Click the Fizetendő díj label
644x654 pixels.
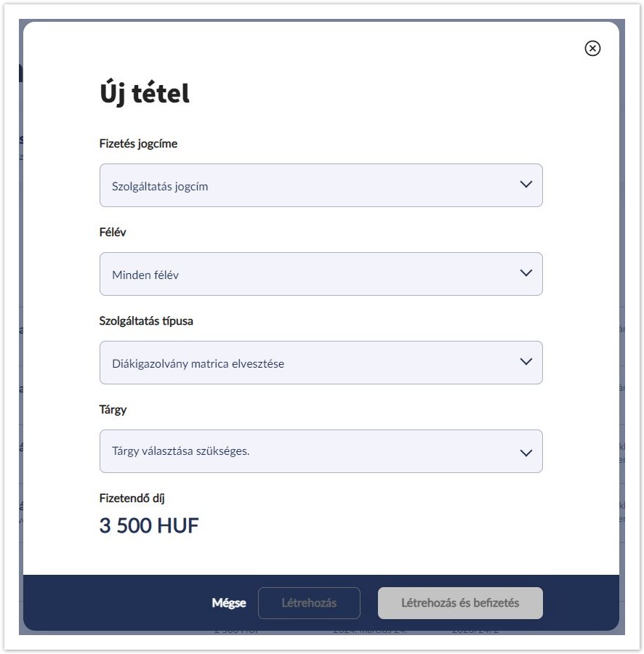tap(132, 498)
